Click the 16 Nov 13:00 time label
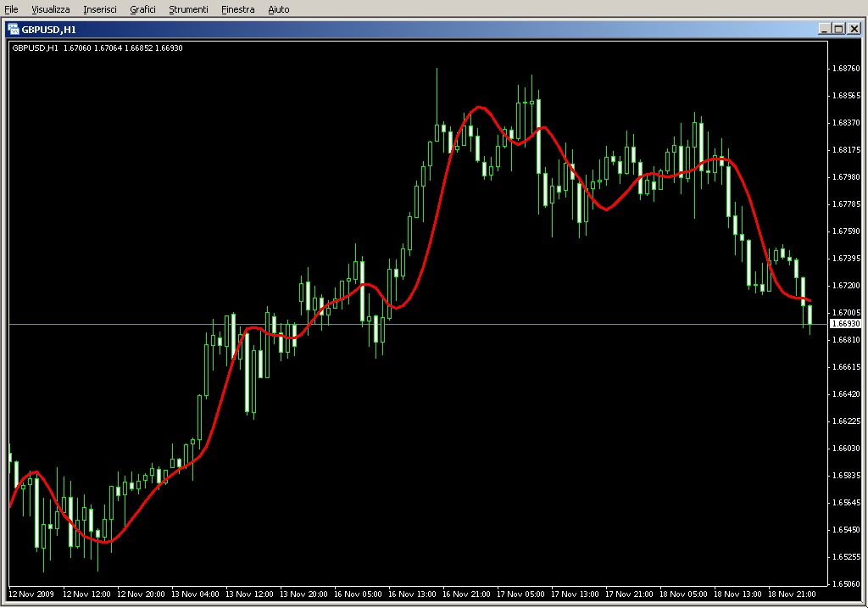This screenshot has height=608, width=868. (412, 594)
